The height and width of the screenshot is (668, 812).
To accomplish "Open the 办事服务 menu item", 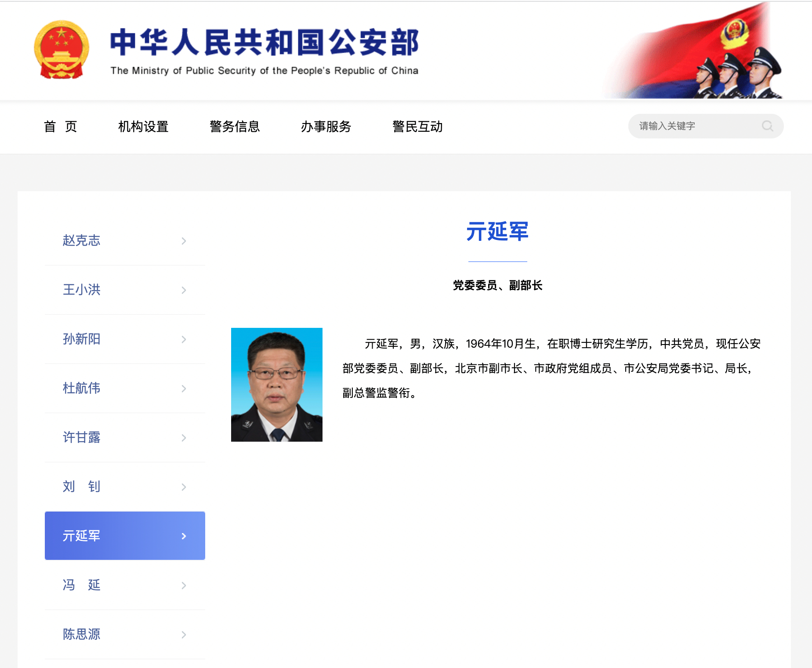I will (326, 127).
